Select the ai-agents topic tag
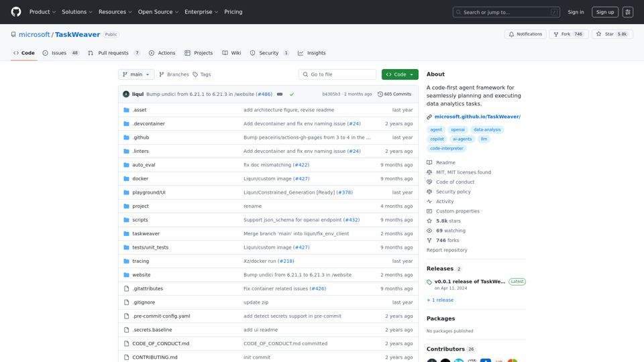The height and width of the screenshot is (362, 644). pyautogui.click(x=462, y=139)
